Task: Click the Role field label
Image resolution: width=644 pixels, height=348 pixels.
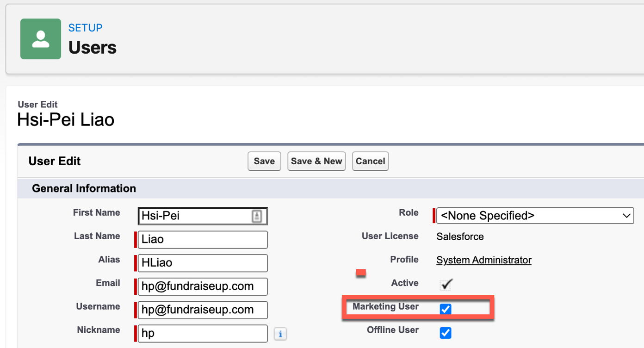Action: pos(409,212)
